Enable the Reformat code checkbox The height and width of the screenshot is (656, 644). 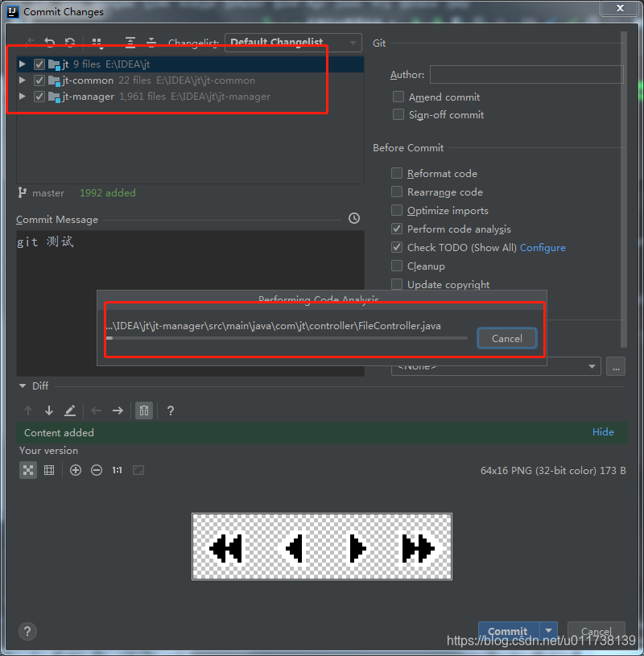(x=398, y=173)
